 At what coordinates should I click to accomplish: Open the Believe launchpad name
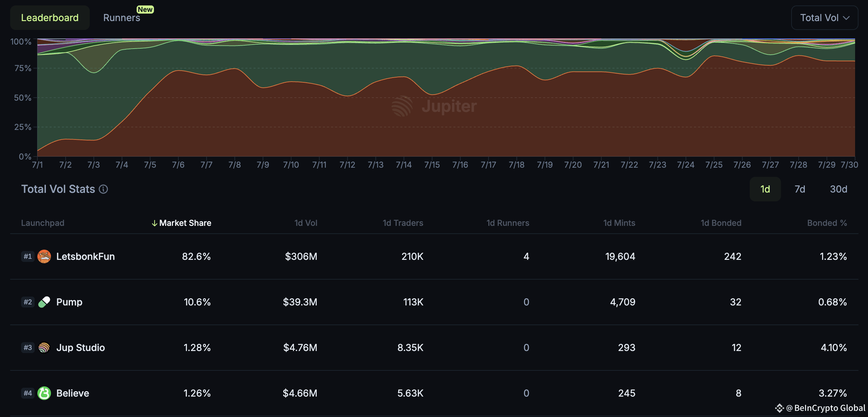coord(73,393)
